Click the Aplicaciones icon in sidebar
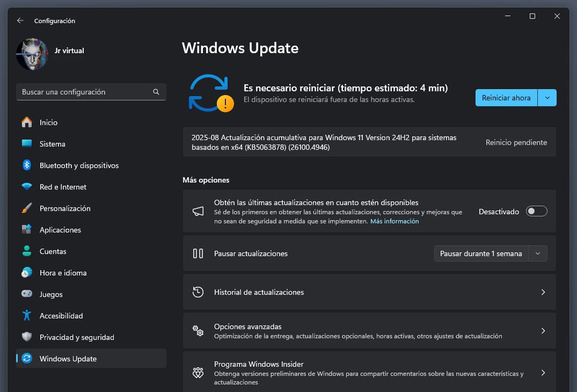This screenshot has width=577, height=392. (26, 229)
